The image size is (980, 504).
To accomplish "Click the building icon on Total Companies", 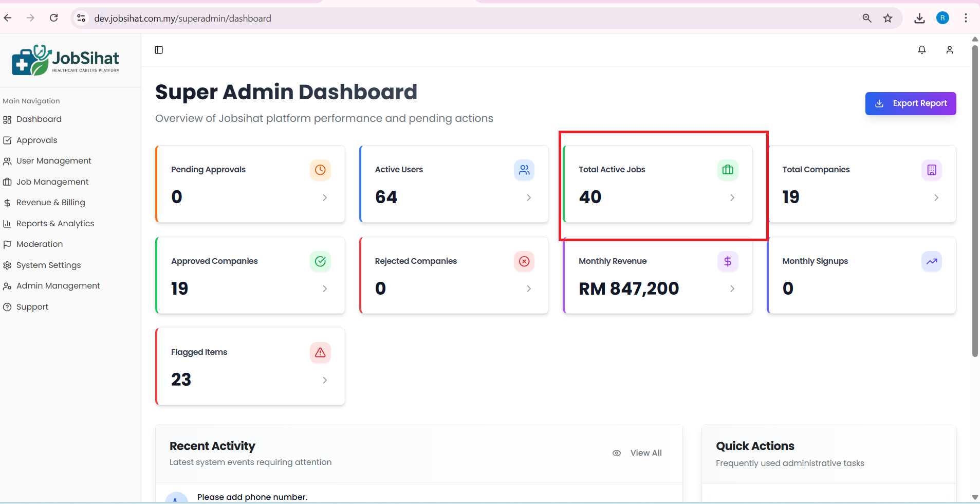I will click(x=931, y=170).
